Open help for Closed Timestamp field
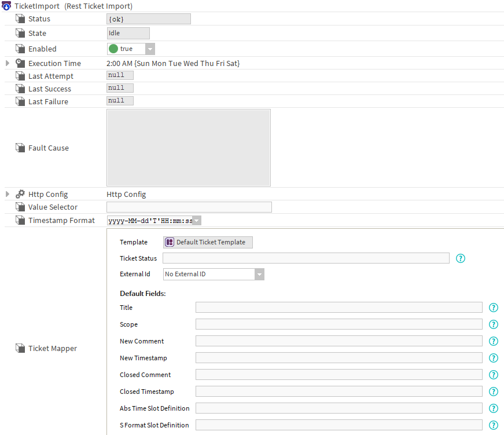Image resolution: width=504 pixels, height=435 pixels. (494, 392)
